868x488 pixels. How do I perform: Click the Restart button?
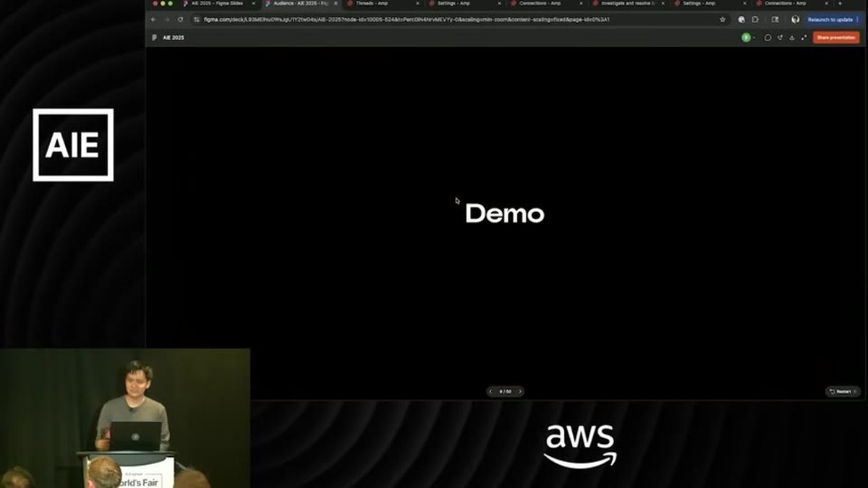click(843, 391)
